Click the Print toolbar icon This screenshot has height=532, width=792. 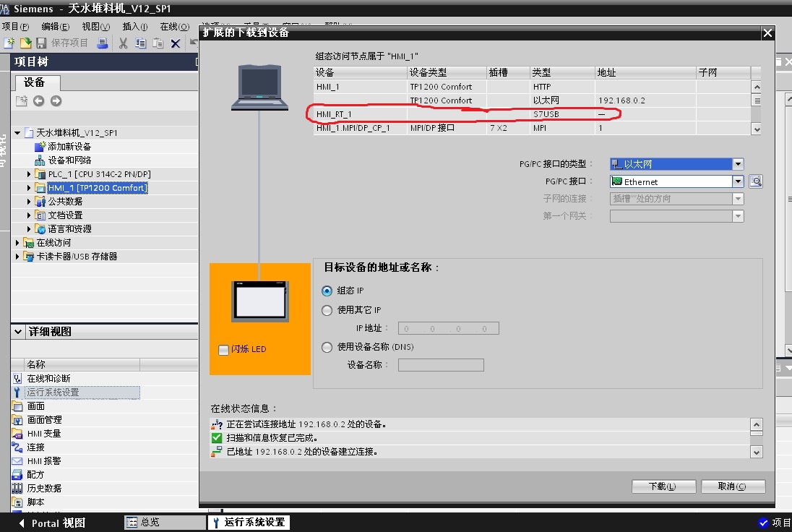point(102,43)
